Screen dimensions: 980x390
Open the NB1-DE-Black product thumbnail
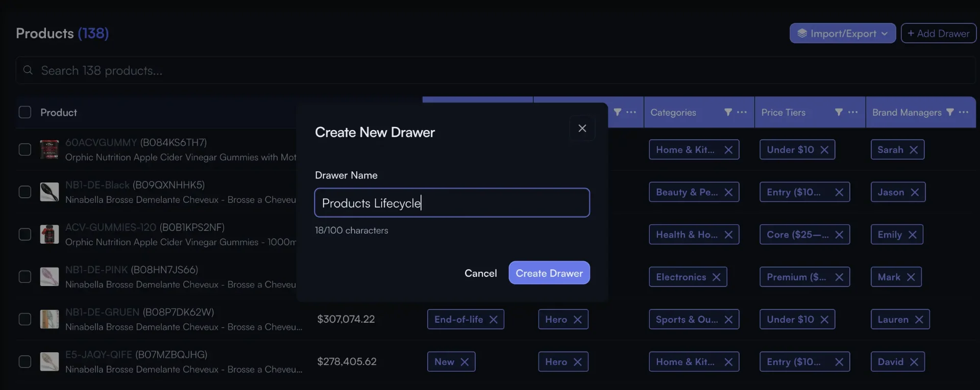click(x=50, y=192)
